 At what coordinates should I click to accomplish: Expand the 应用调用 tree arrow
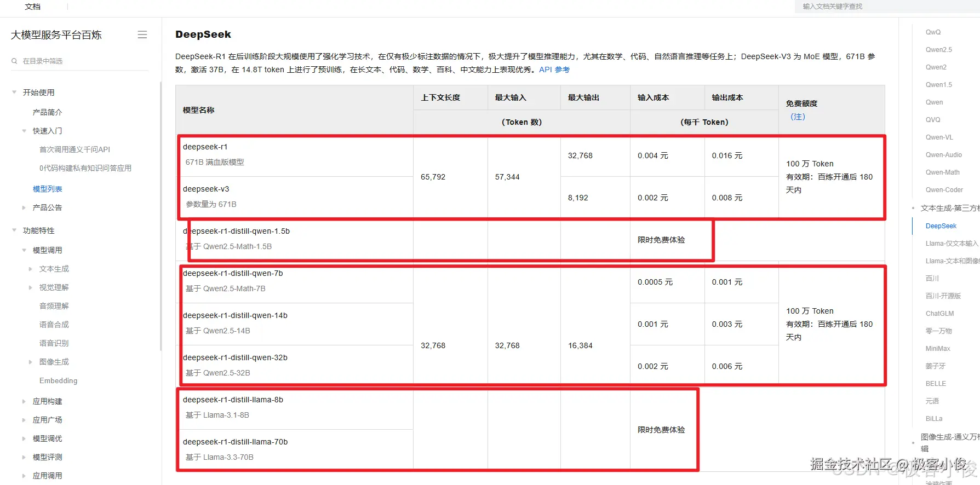click(x=24, y=476)
